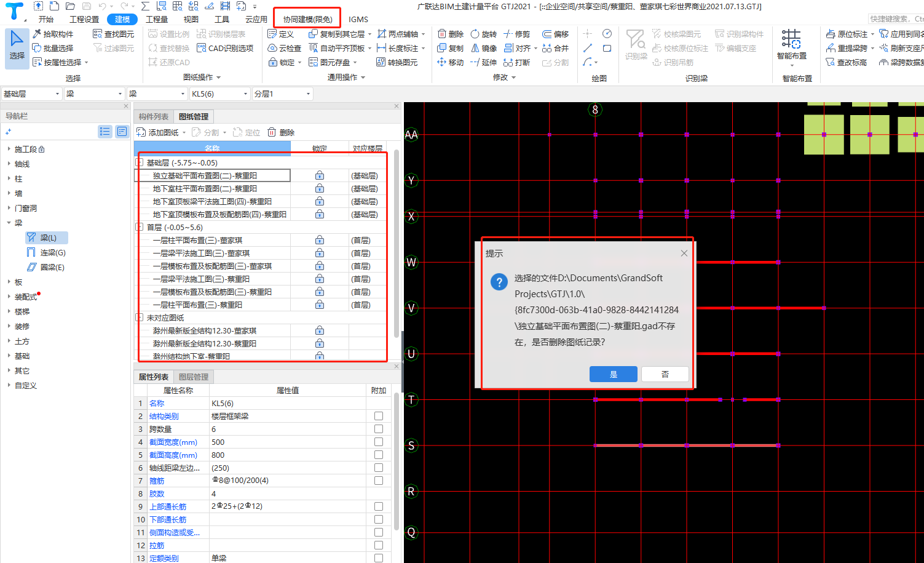Screen dimensions: 924x563
Task: Toggle 附加 checkbox for 箍筋 row
Action: (x=379, y=481)
